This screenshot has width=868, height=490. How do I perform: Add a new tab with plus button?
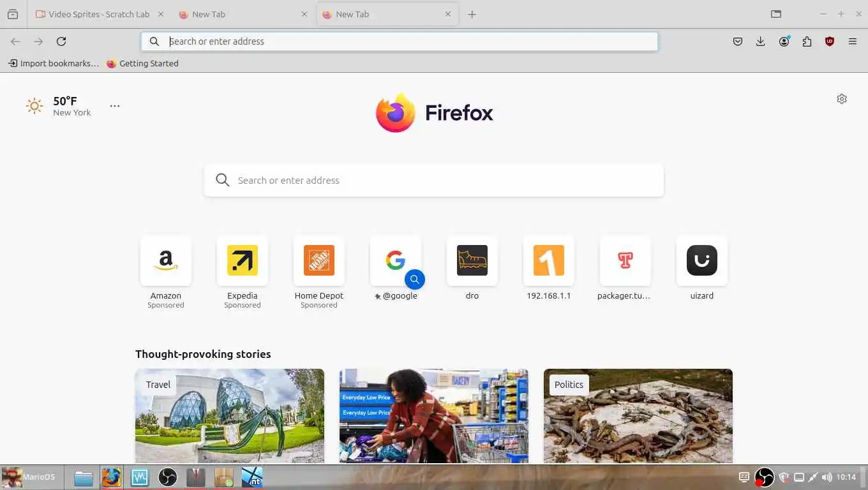point(472,14)
